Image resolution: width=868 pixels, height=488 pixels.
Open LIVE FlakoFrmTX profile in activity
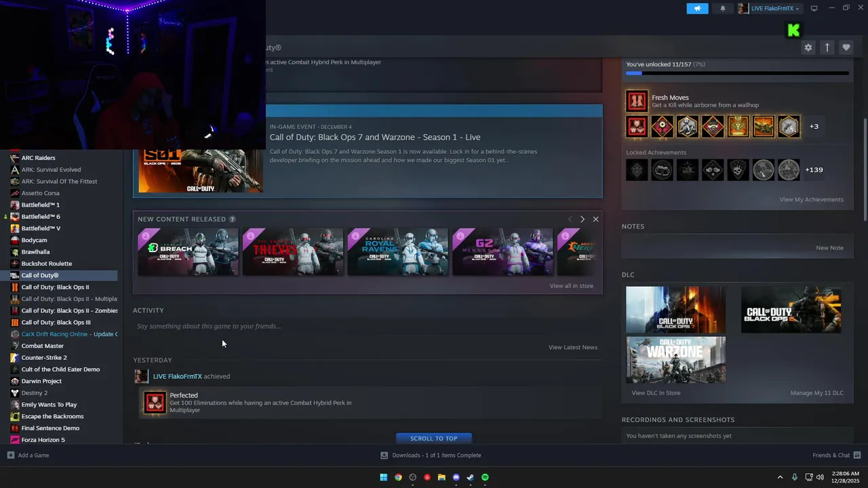[x=177, y=376]
